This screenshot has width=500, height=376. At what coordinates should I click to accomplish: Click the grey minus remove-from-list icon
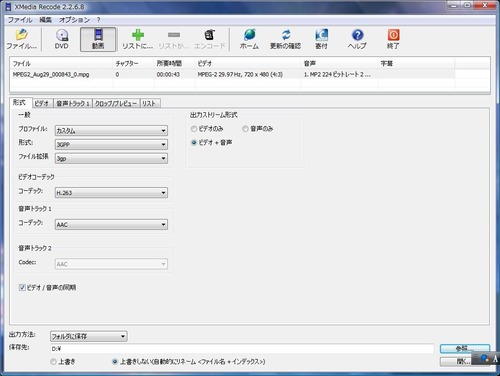174,39
